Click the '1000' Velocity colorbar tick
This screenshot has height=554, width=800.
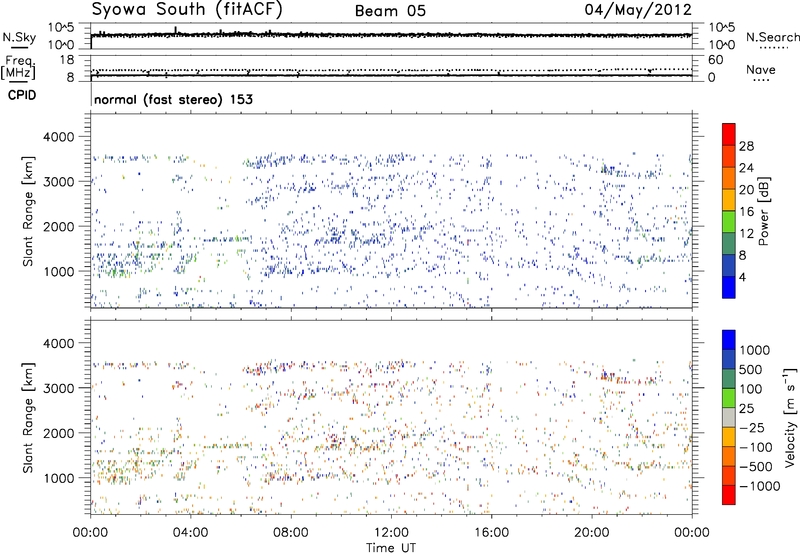pos(755,350)
